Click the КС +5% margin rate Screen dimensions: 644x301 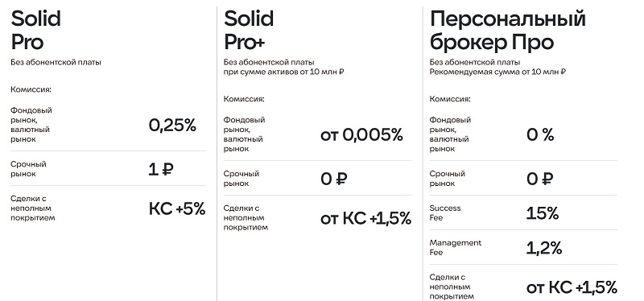tap(177, 209)
